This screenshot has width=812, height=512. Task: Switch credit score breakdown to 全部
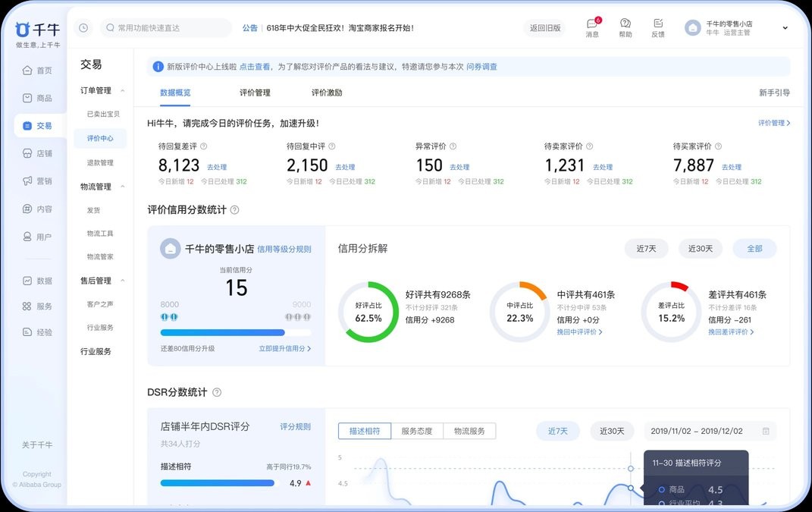point(754,248)
